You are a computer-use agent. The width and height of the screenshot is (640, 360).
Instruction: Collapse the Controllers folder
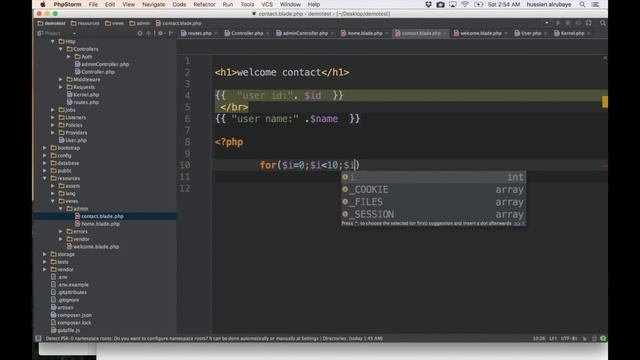[61, 49]
